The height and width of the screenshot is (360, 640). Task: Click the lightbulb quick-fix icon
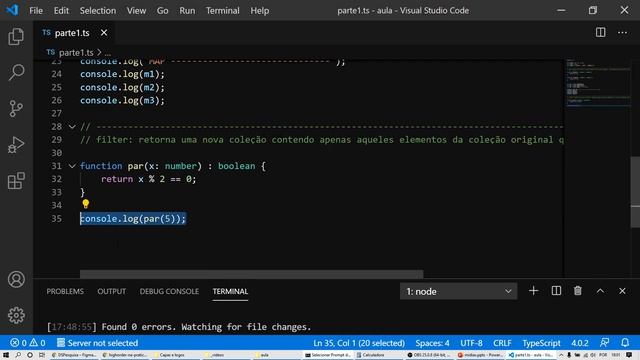tap(85, 204)
